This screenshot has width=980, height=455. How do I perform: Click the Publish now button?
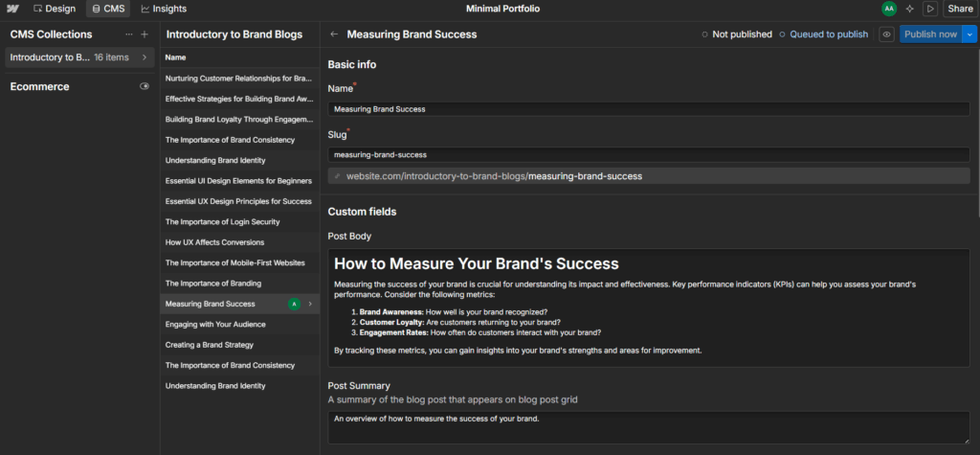coord(930,34)
